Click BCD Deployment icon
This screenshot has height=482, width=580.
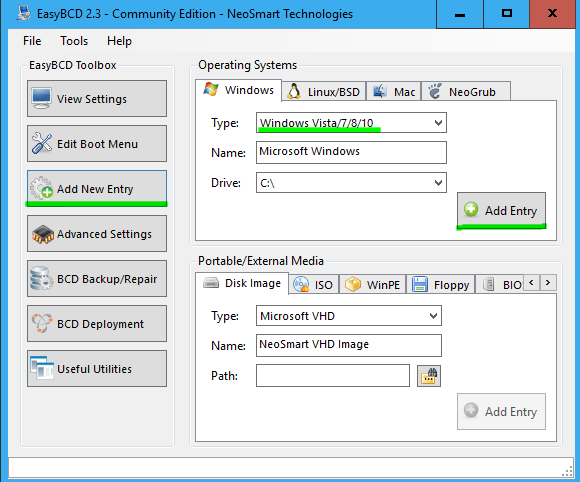point(41,323)
